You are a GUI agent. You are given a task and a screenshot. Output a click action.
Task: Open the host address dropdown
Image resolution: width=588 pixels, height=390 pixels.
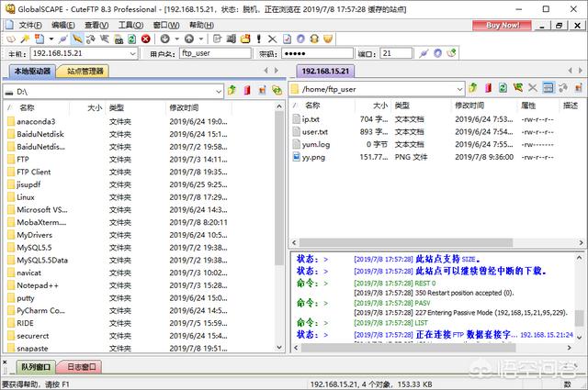click(x=132, y=53)
